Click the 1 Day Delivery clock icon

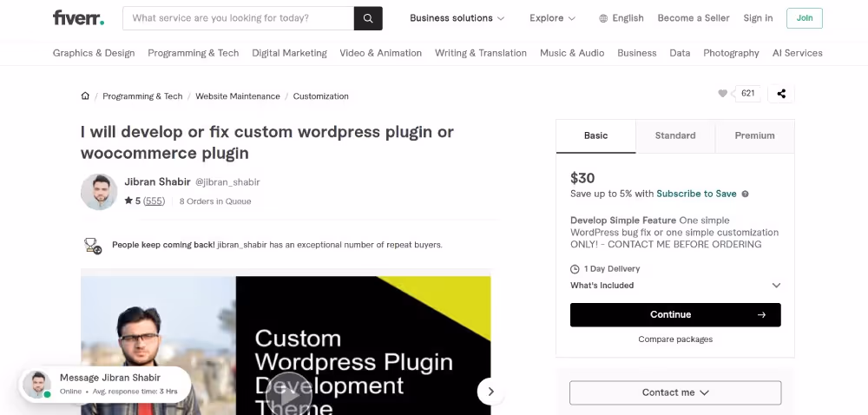(x=575, y=269)
